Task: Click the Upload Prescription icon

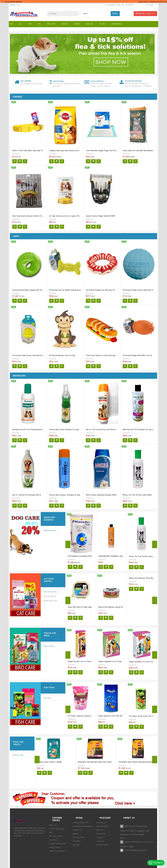Action: point(121,82)
